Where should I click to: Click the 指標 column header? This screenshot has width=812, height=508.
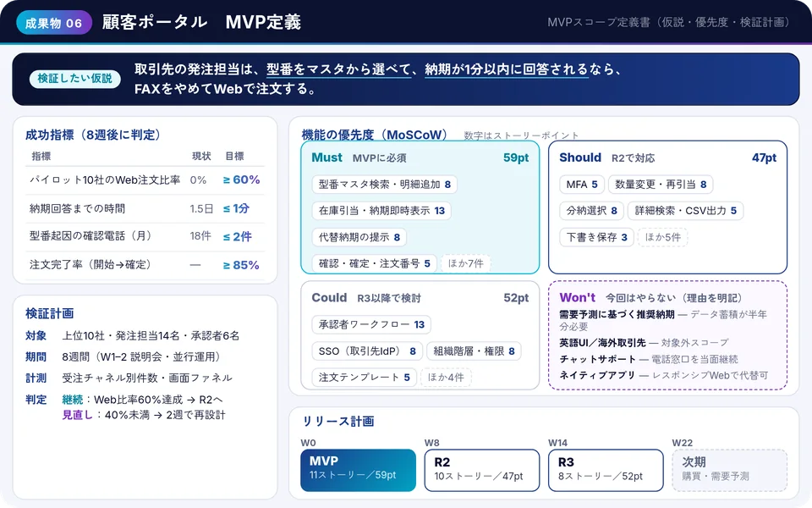(41, 156)
